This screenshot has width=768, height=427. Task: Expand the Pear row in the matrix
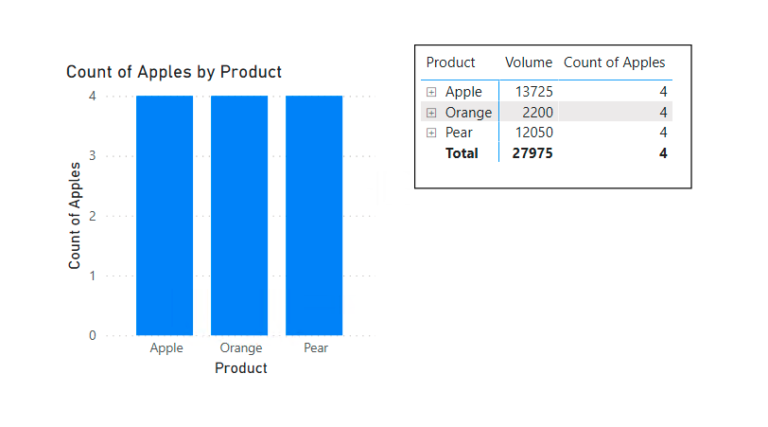pos(432,133)
